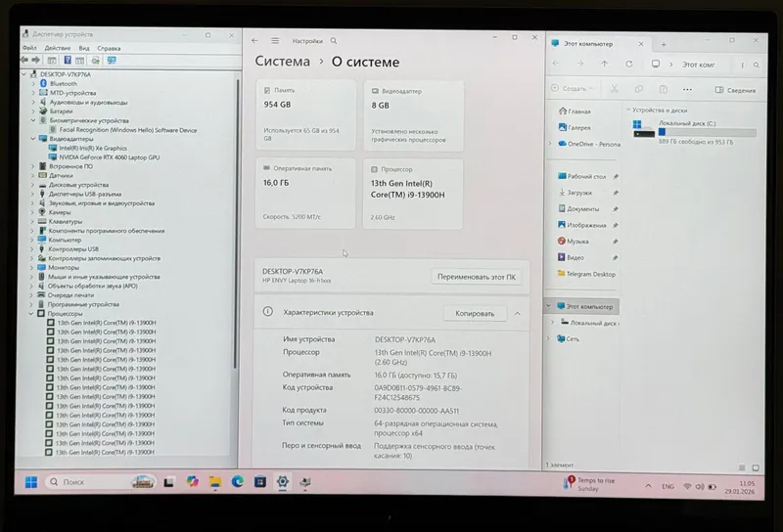Collapse the DESKTOP-V7KP76A root node
The image size is (783, 532).
(x=23, y=74)
